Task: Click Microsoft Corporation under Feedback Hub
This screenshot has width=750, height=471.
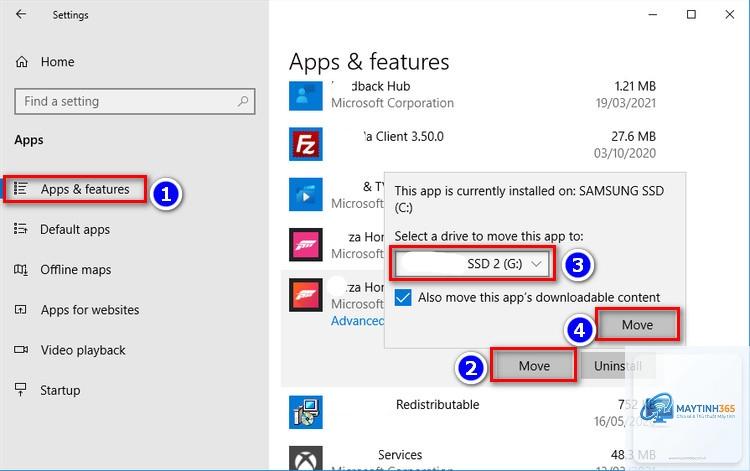Action: click(x=392, y=103)
